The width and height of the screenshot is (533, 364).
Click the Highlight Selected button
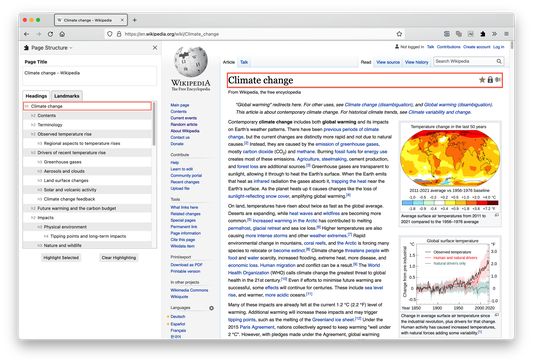[x=61, y=258]
